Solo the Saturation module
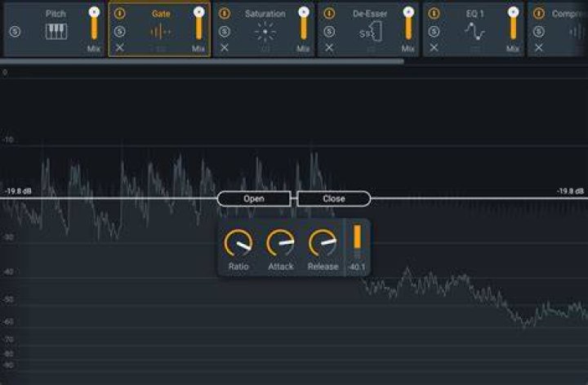This screenshot has height=385, width=588. 225,32
